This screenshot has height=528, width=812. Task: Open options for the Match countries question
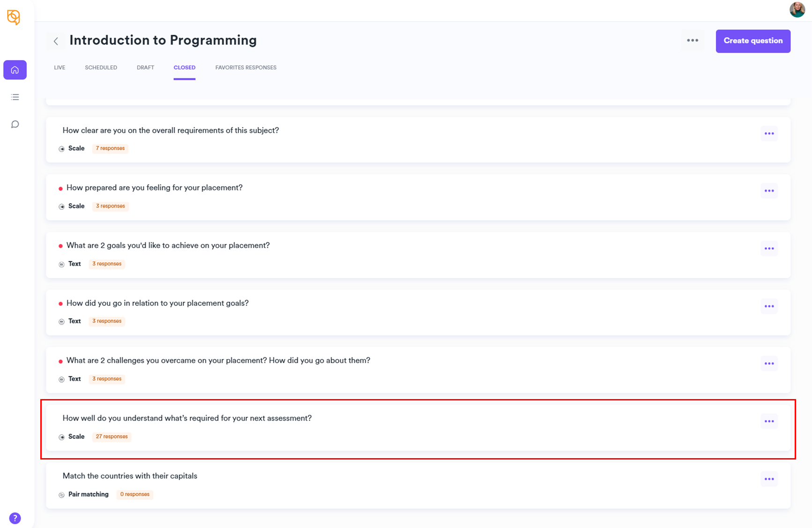point(769,479)
